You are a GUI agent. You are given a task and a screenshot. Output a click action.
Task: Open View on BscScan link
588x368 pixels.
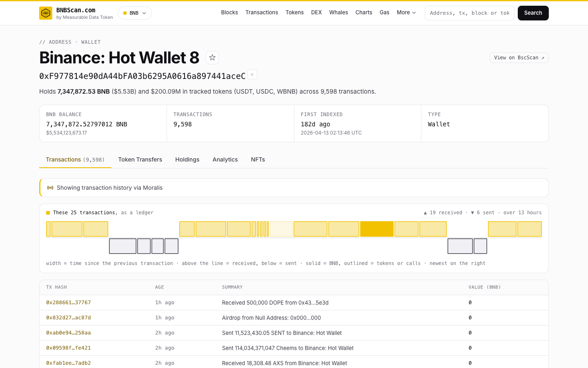pos(519,58)
